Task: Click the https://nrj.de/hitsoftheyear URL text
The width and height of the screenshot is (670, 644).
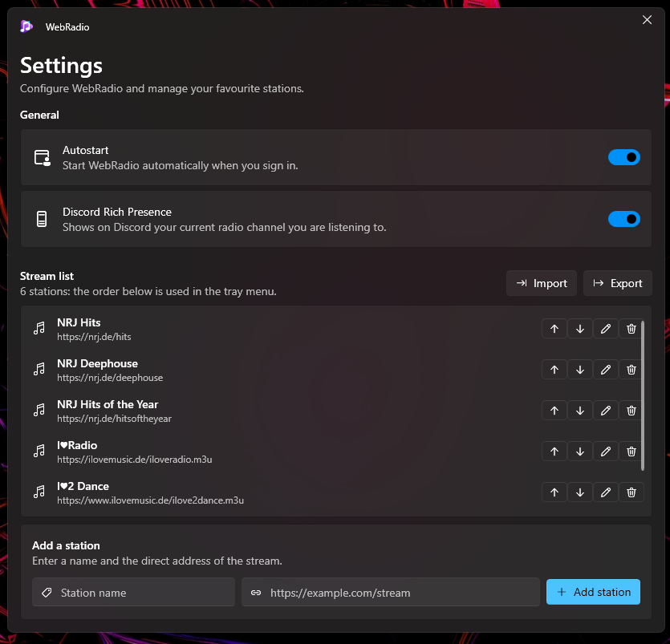Action: pyautogui.click(x=114, y=419)
